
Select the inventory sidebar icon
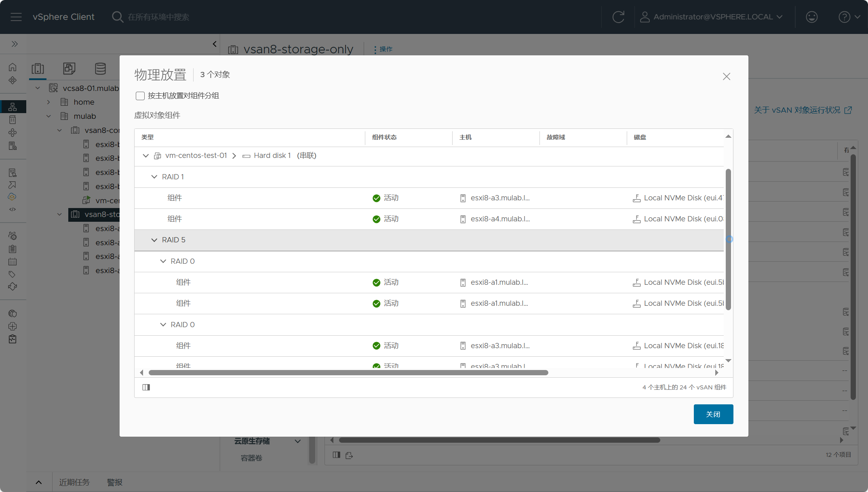click(x=13, y=107)
